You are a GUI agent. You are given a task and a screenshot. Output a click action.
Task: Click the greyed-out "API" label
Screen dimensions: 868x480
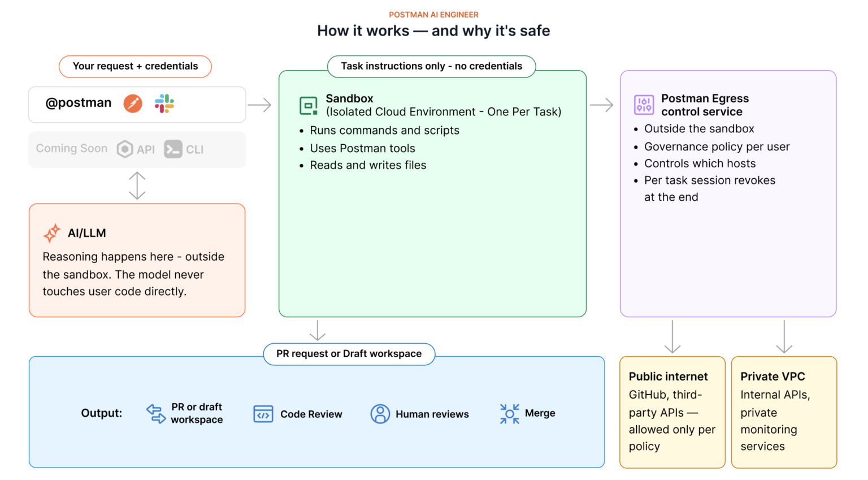(x=146, y=149)
